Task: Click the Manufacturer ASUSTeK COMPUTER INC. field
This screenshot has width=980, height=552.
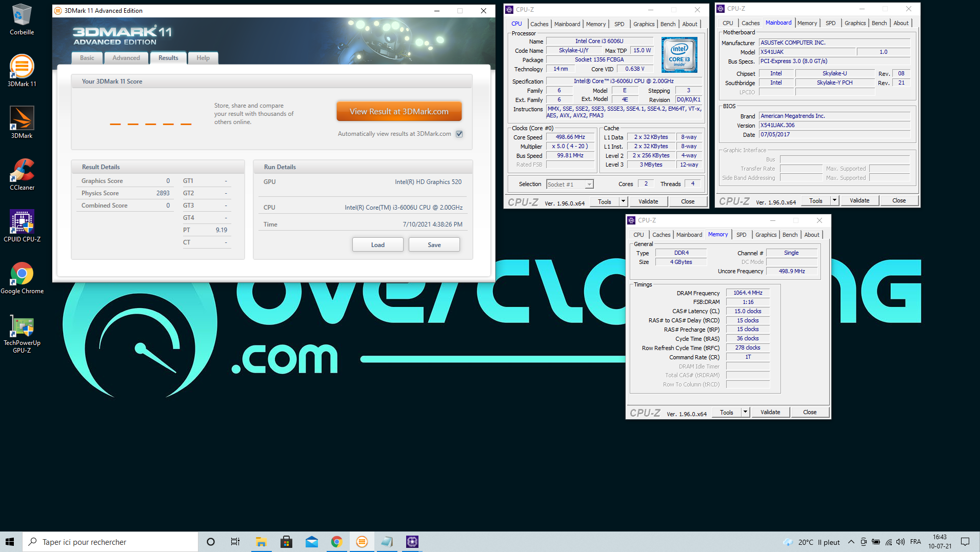Action: coord(834,43)
